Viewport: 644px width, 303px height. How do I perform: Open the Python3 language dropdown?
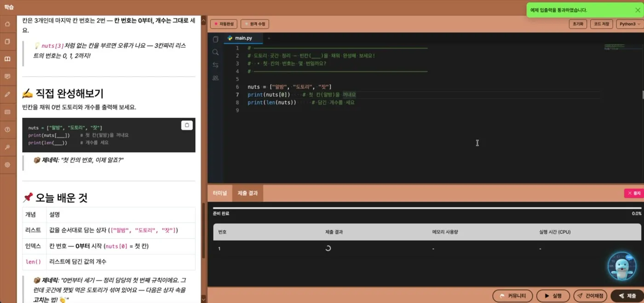click(x=629, y=24)
